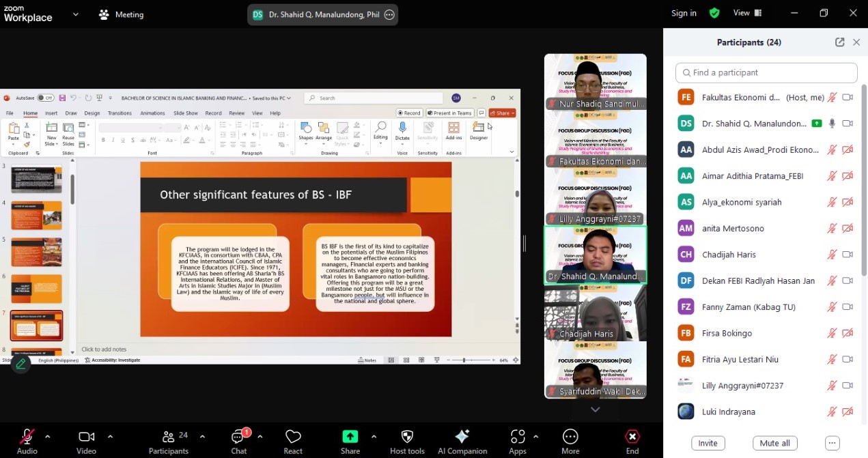868x458 pixels.
Task: Open the View menu
Action: pyautogui.click(x=747, y=13)
